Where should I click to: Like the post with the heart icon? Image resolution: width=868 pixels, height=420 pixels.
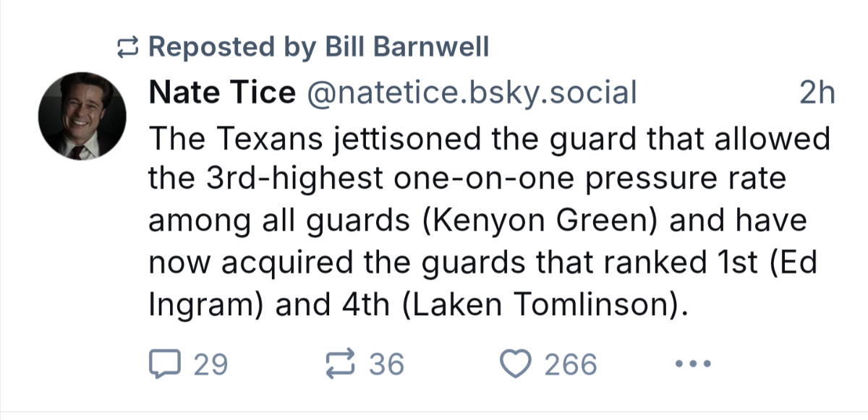click(516, 364)
